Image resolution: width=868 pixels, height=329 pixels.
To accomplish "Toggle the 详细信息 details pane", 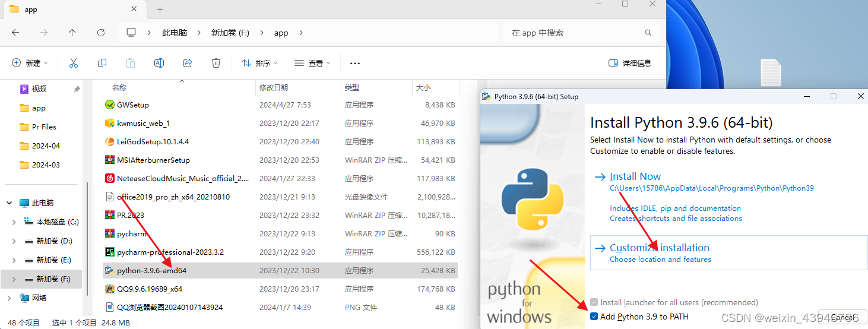I will coord(630,63).
